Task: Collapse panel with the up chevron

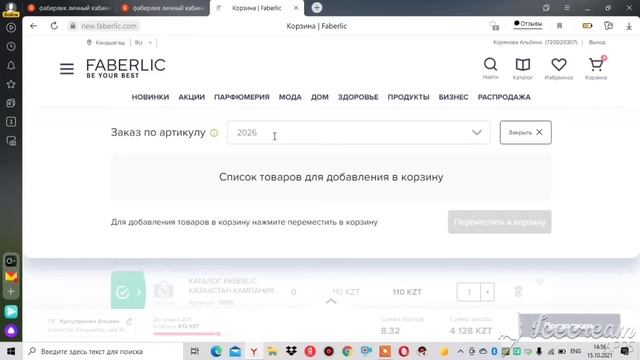Action: pyautogui.click(x=331, y=302)
